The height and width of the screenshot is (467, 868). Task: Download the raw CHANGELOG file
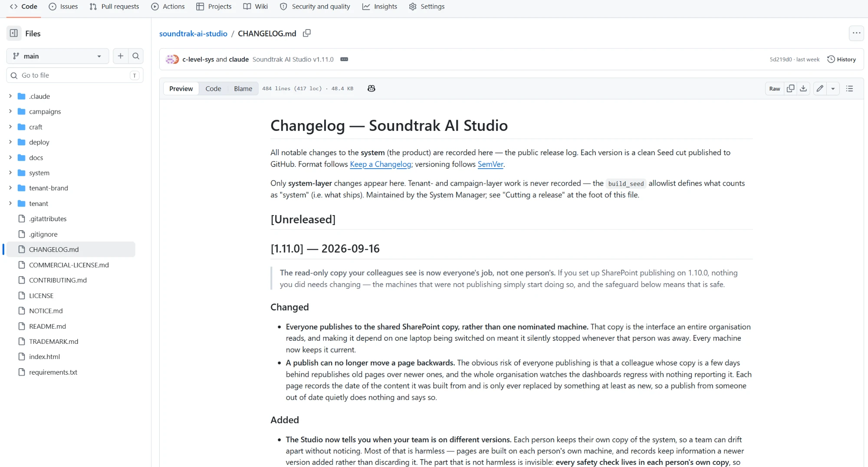tap(804, 88)
